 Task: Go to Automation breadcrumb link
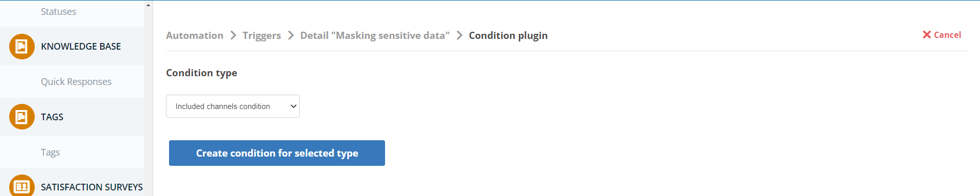[x=195, y=35]
